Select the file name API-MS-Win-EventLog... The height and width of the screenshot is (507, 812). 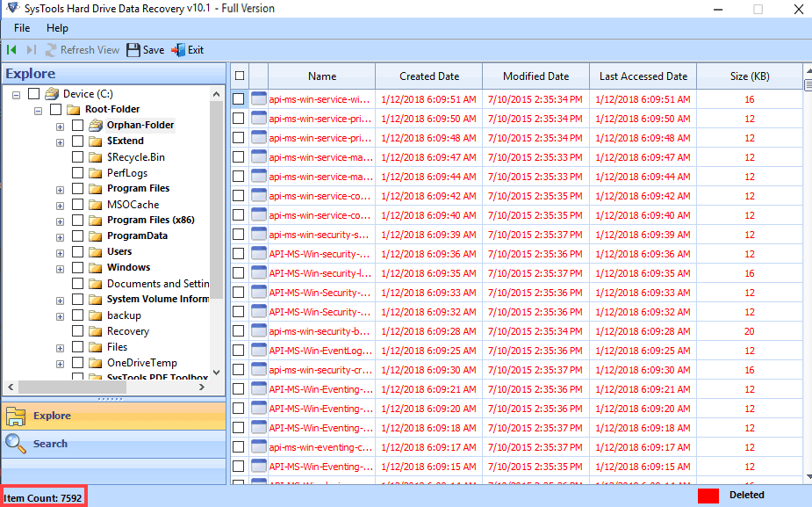tap(320, 351)
